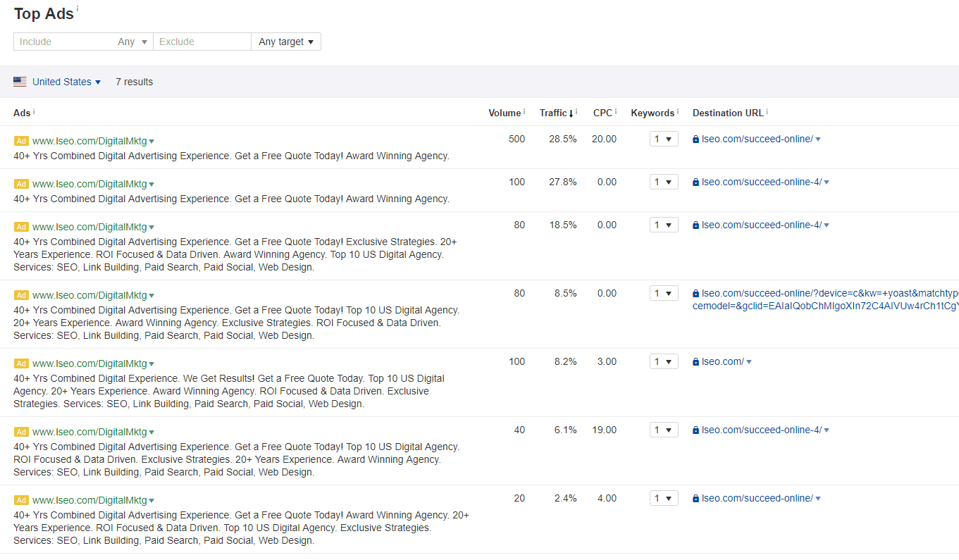
Task: Click inside the Exclude filter field
Action: click(202, 42)
